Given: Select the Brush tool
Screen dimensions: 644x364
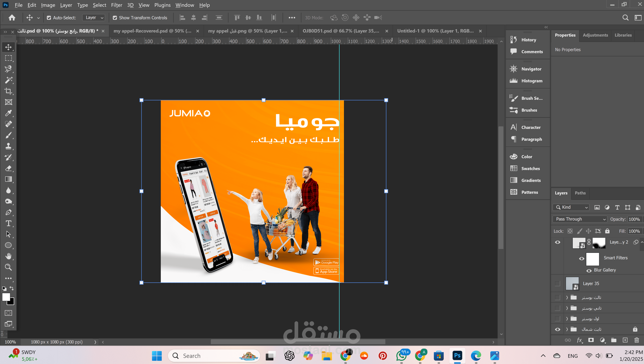Looking at the screenshot, I should pos(8,135).
